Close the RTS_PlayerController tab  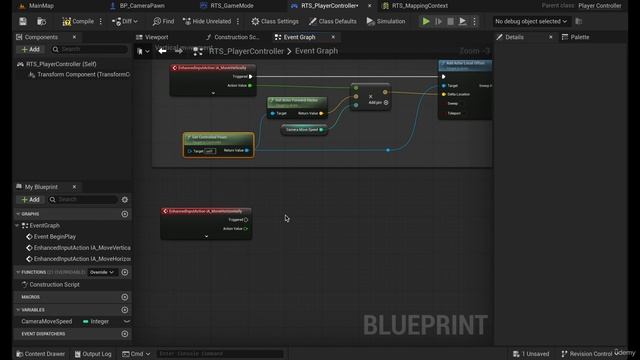click(x=370, y=6)
